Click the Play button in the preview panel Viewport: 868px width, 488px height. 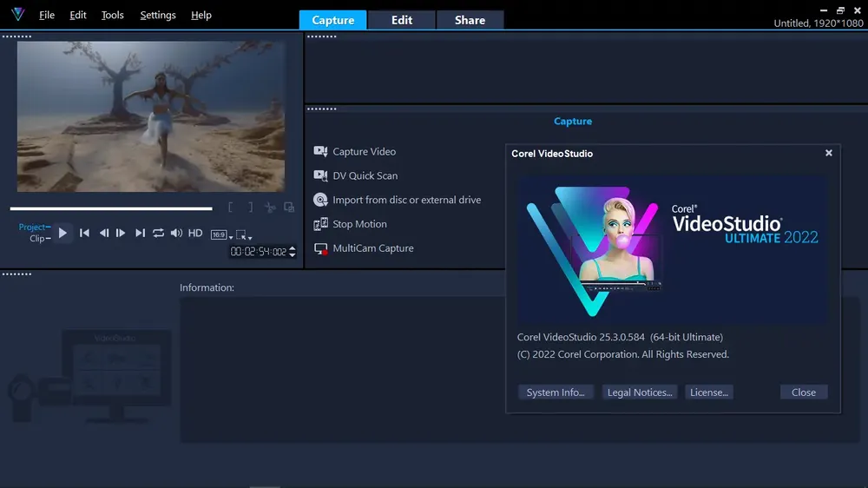click(x=62, y=234)
